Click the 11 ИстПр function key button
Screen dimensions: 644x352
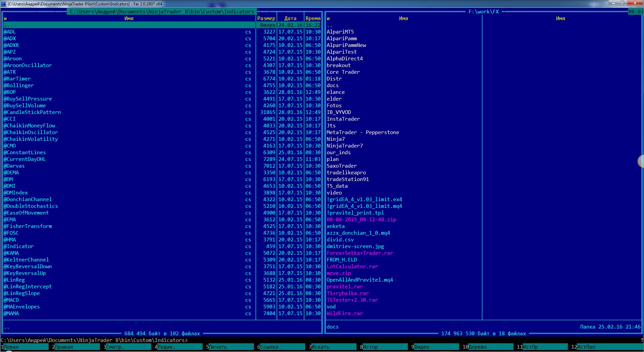pos(542,347)
